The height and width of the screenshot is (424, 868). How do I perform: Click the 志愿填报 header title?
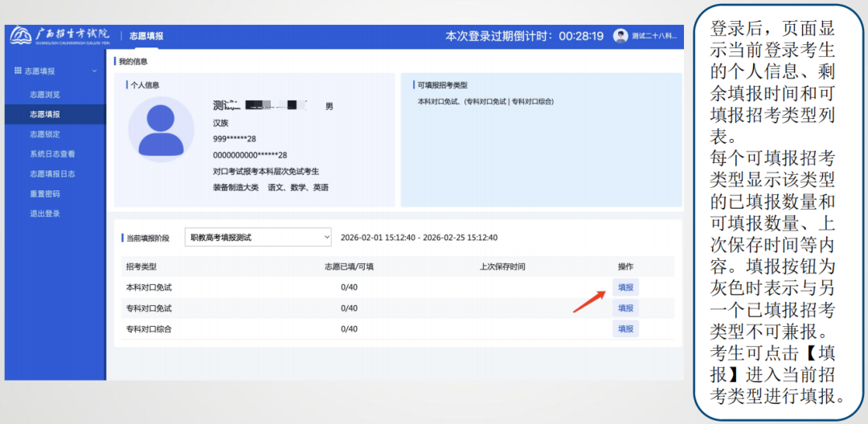point(146,36)
